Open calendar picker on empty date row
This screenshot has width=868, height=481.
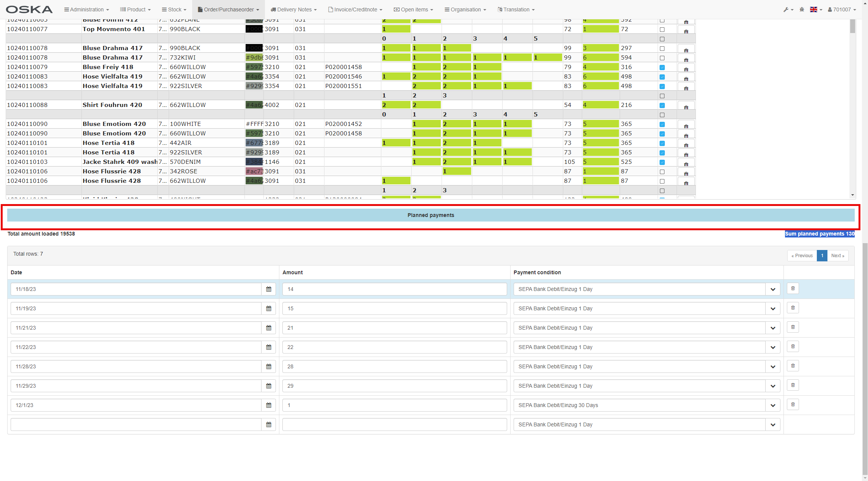pyautogui.click(x=268, y=424)
